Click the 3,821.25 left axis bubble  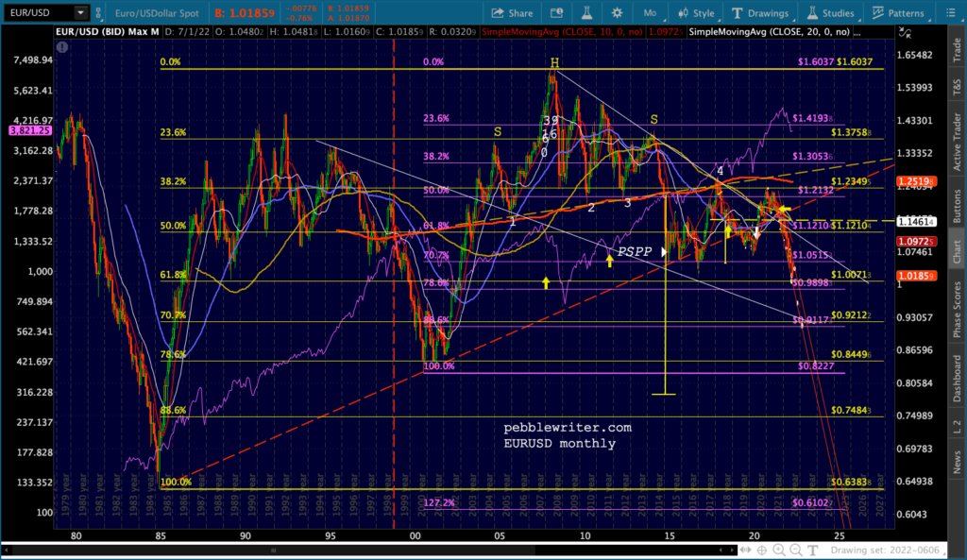(x=30, y=130)
